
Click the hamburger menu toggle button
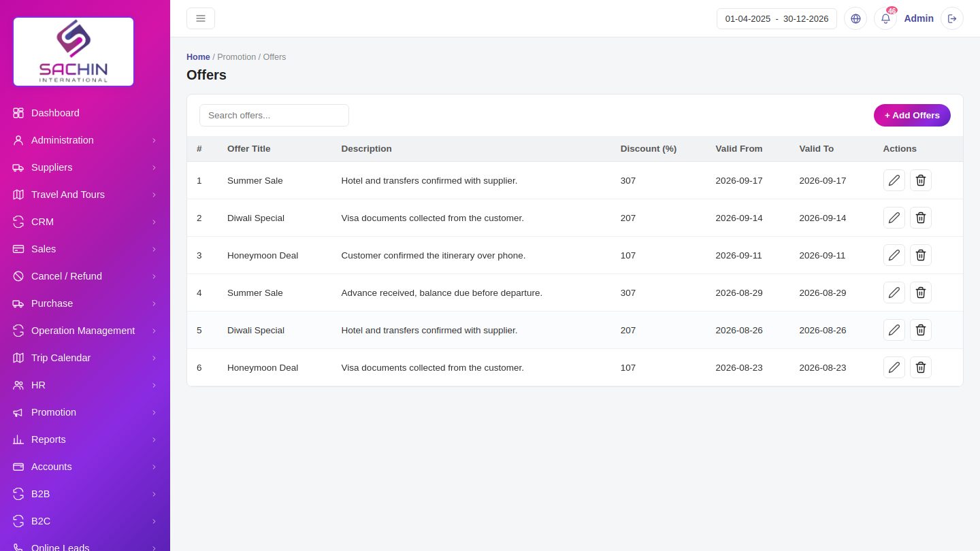pos(201,18)
